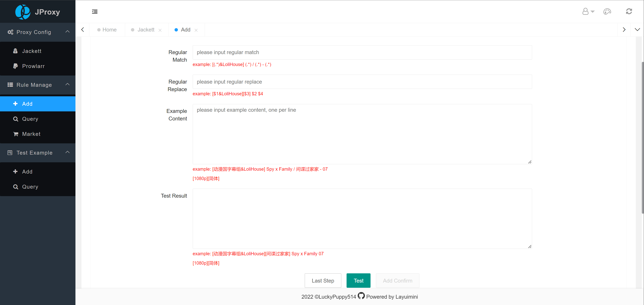Screen dimensions: 644x305
Task: Open the user account dropdown
Action: click(x=588, y=12)
